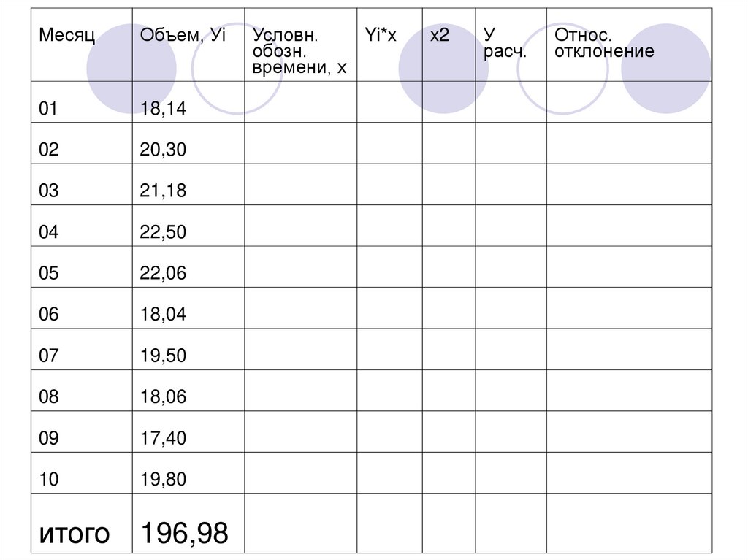
Task: Select the Относ. отклонение column header
Action: pyautogui.click(x=603, y=43)
